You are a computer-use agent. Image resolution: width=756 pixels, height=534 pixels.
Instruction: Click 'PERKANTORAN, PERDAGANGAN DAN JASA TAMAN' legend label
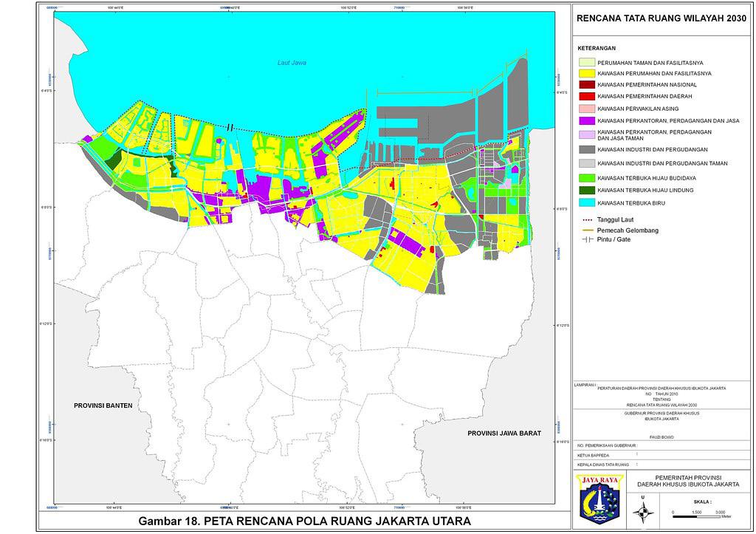(654, 134)
